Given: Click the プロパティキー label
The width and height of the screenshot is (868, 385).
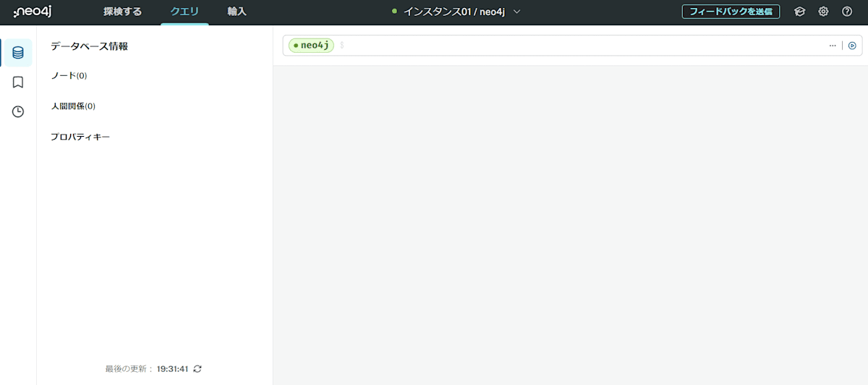Looking at the screenshot, I should [x=80, y=137].
